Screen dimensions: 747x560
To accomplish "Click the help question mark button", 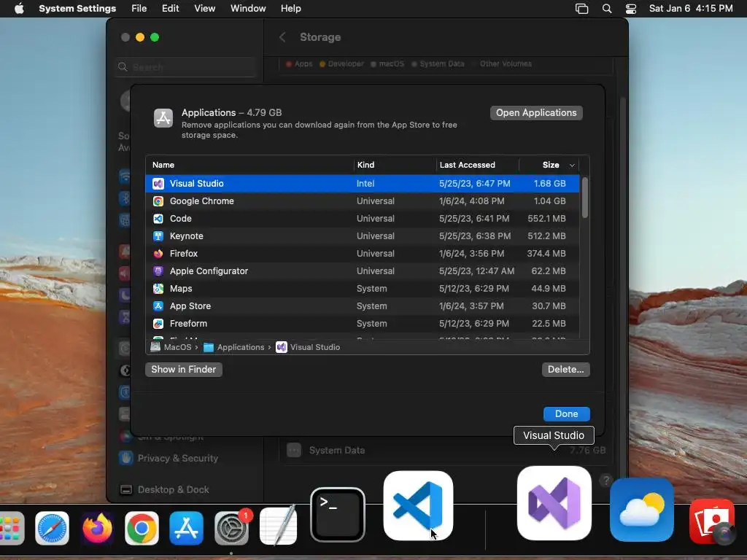I will 605,481.
